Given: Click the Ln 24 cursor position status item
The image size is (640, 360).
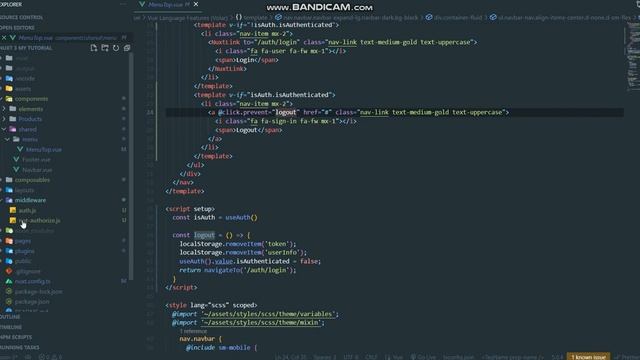Looking at the screenshot, I should coord(290,357).
